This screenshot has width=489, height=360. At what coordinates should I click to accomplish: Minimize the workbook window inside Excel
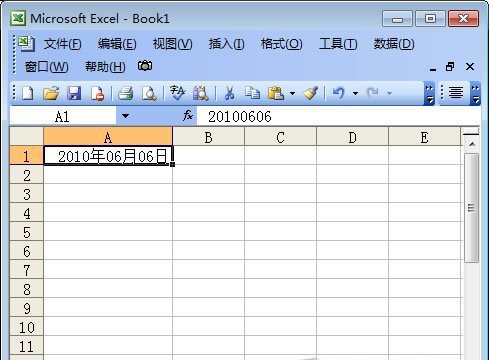[x=433, y=68]
